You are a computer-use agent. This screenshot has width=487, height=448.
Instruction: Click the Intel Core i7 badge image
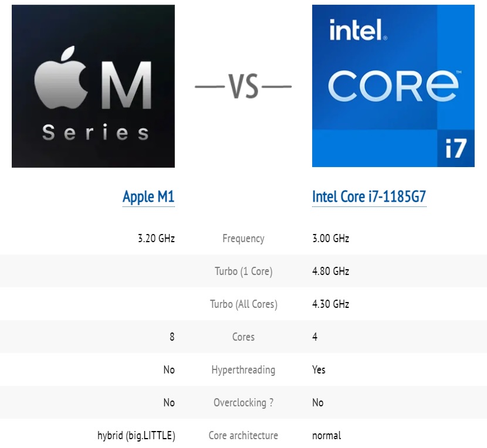coord(393,86)
